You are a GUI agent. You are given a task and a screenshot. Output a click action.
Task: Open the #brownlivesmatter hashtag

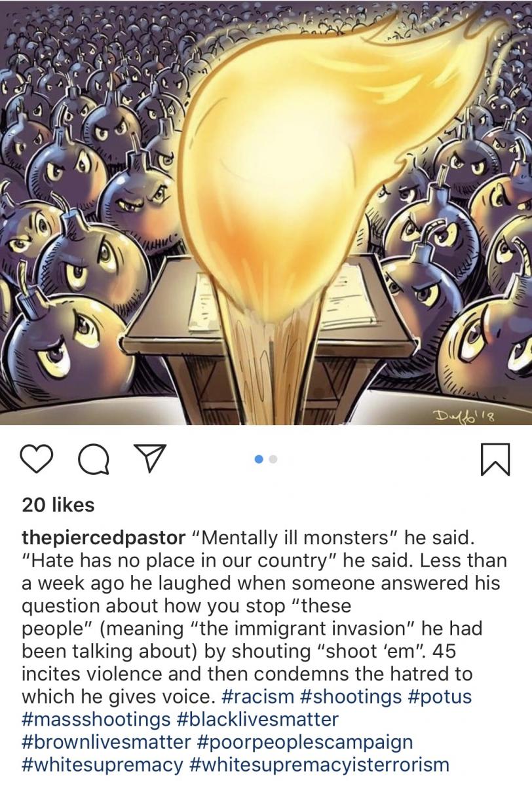point(104,742)
